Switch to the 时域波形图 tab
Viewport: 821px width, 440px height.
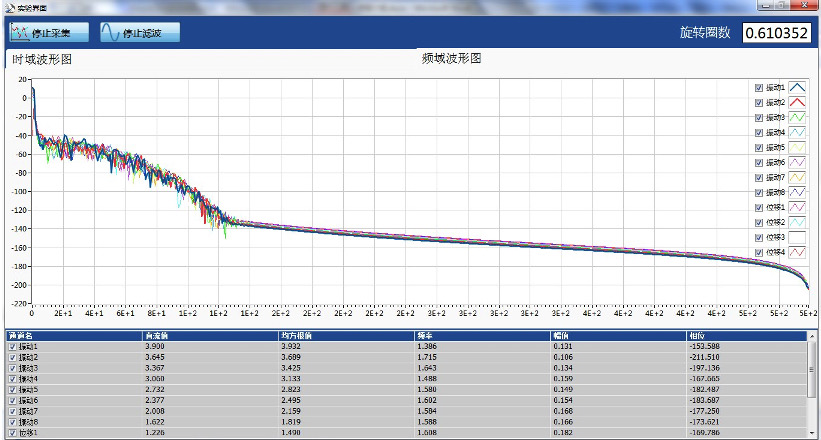pyautogui.click(x=42, y=60)
